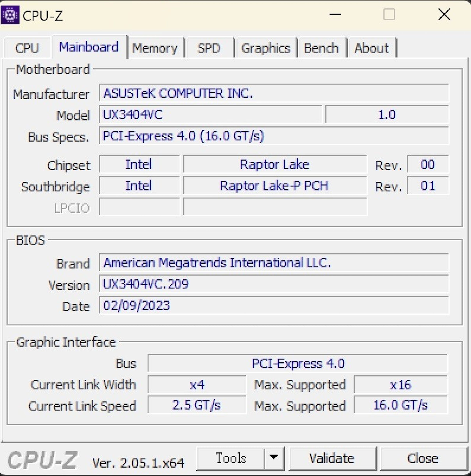Click the Chipset label

pyautogui.click(x=69, y=165)
